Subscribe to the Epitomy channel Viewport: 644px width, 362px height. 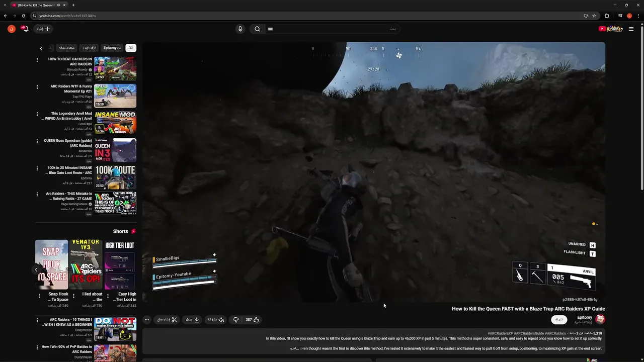pyautogui.click(x=559, y=319)
